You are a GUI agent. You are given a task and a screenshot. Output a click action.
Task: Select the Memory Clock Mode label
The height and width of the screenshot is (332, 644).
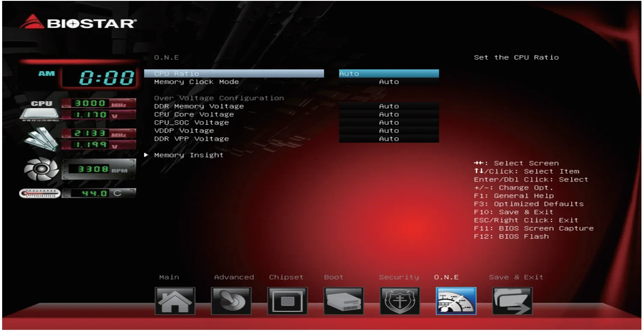tap(197, 82)
